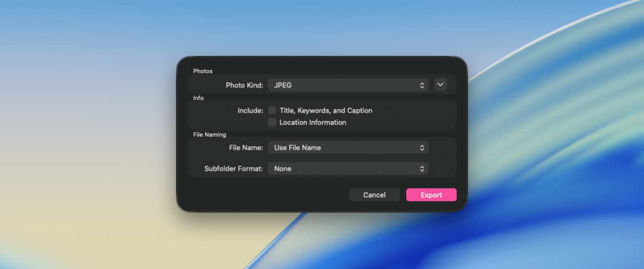Click the "Info" section heading
The height and width of the screenshot is (269, 644).
coord(198,98)
